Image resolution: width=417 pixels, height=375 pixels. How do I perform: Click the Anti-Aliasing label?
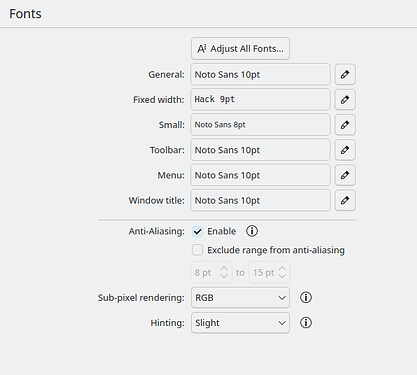[157, 231]
